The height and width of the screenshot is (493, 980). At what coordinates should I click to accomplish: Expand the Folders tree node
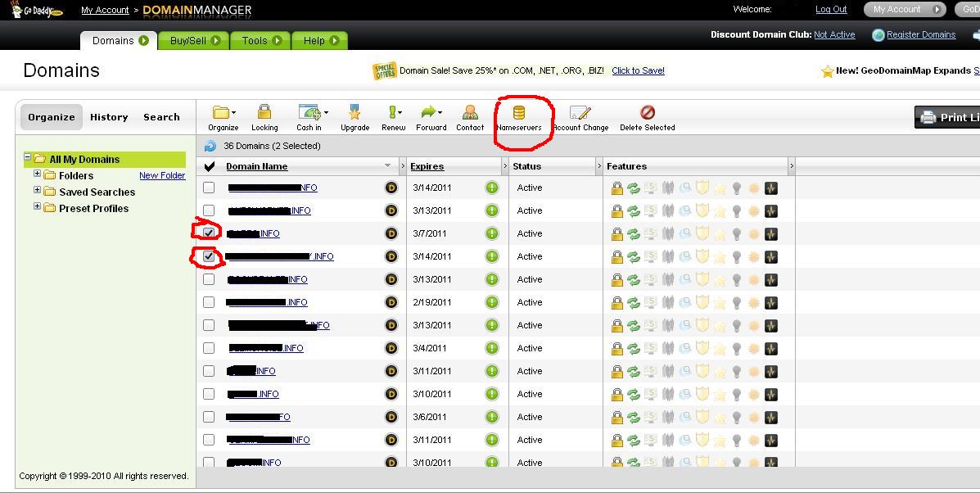[37, 174]
